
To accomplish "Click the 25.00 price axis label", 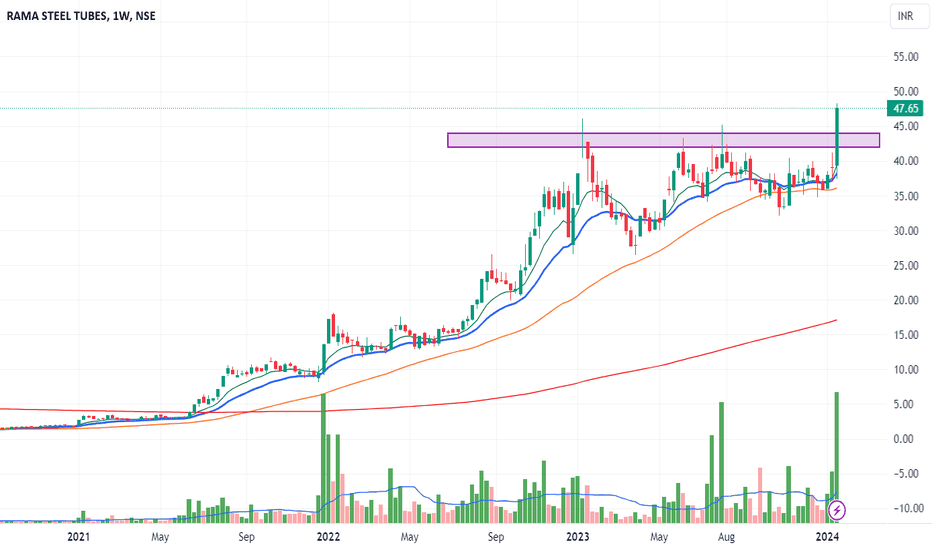I will point(906,266).
